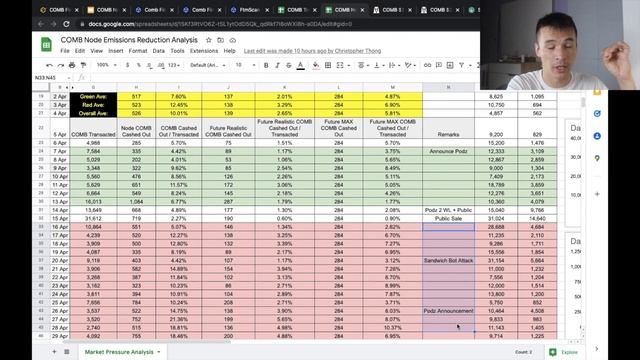The image size is (640, 360).
Task: Open the Insert menu
Action: pyautogui.click(x=116, y=51)
